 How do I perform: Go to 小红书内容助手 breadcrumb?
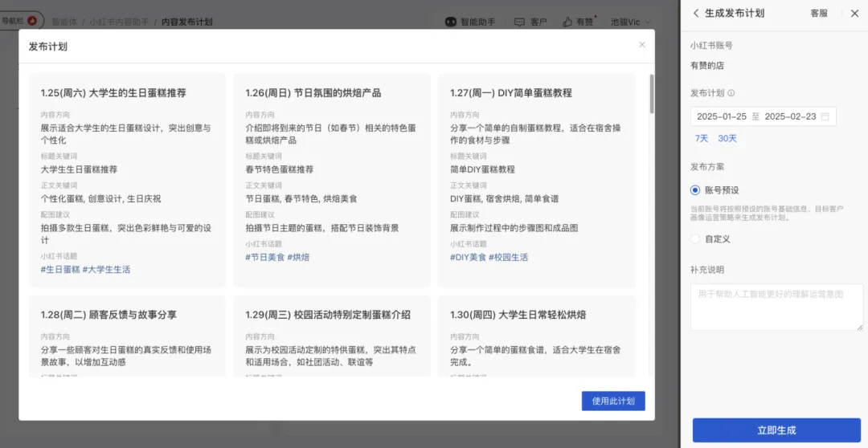(x=119, y=22)
